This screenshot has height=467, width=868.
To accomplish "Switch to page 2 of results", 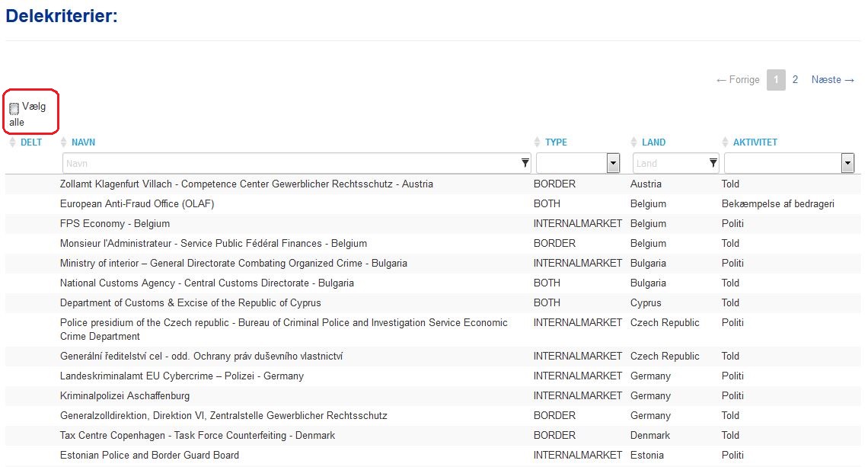I will coord(795,80).
